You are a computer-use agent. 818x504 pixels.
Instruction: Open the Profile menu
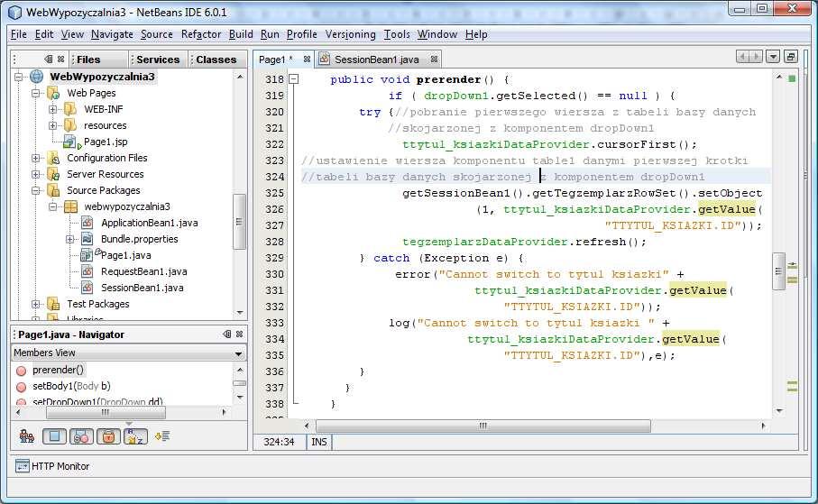point(302,34)
